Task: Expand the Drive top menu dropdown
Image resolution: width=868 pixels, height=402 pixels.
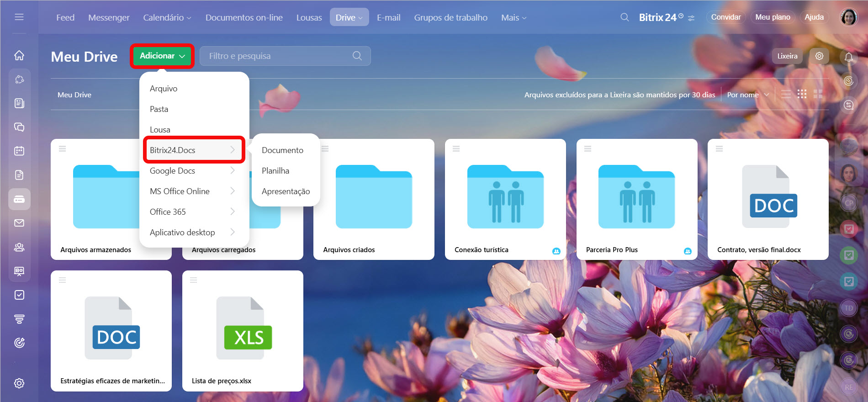Action: [349, 17]
